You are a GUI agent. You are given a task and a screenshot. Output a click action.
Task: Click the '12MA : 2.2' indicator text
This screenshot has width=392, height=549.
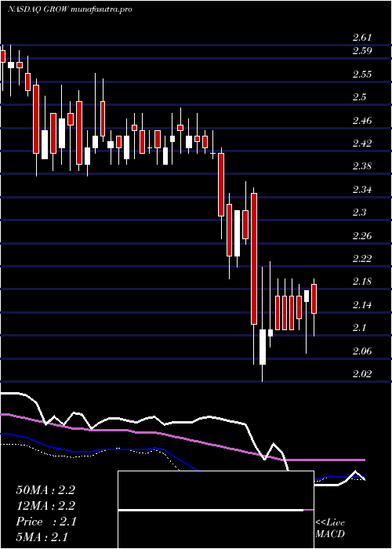coord(45,506)
